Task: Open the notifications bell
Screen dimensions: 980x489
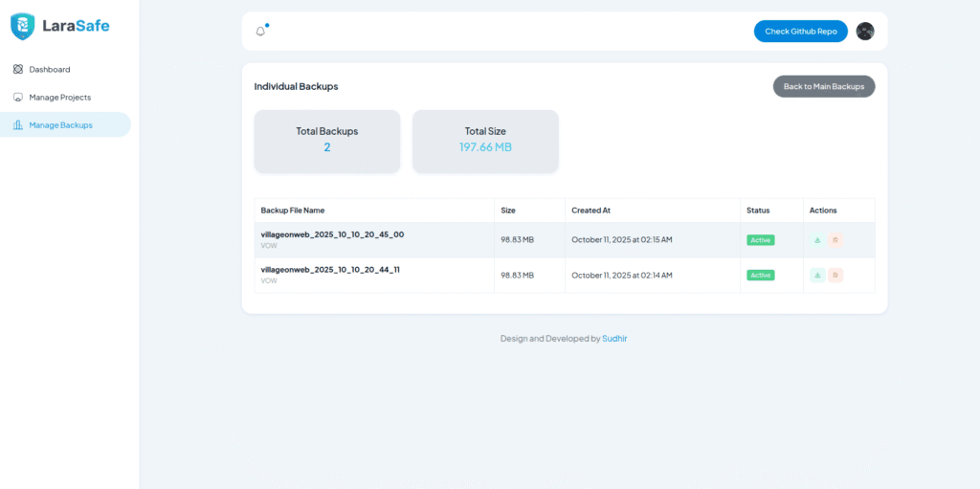Action: tap(260, 32)
